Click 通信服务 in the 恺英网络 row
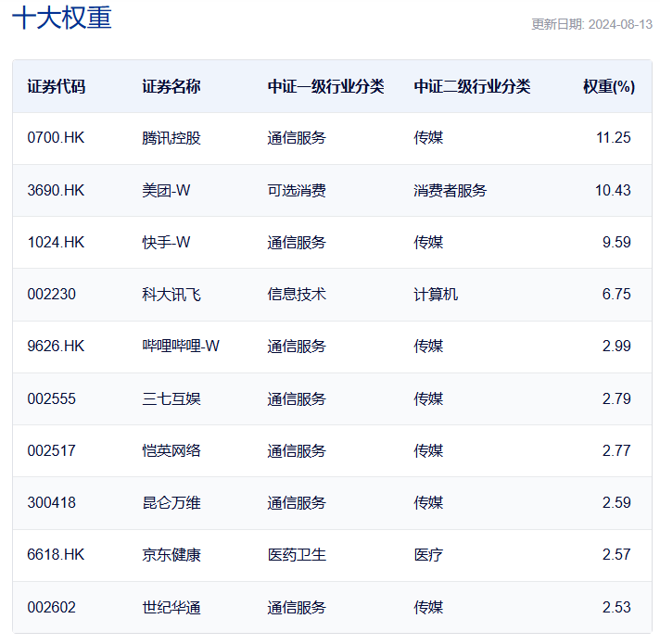 point(297,451)
